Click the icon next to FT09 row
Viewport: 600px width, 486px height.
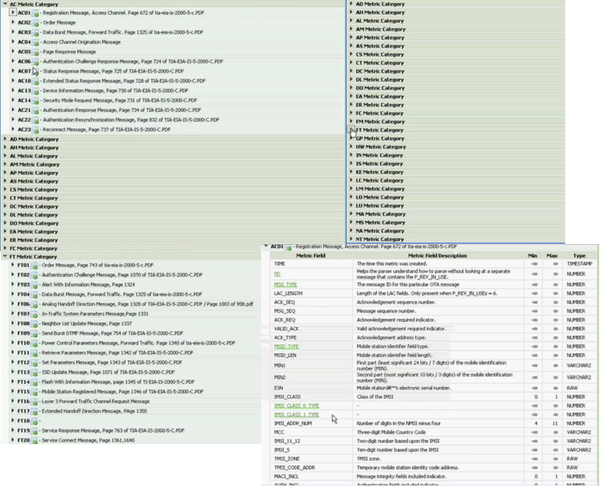(34, 334)
